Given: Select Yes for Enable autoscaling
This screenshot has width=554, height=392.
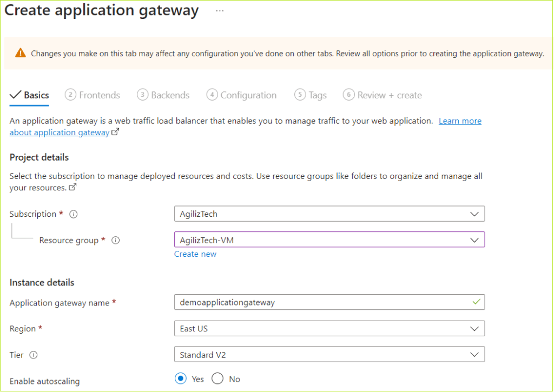Looking at the screenshot, I should coord(180,378).
